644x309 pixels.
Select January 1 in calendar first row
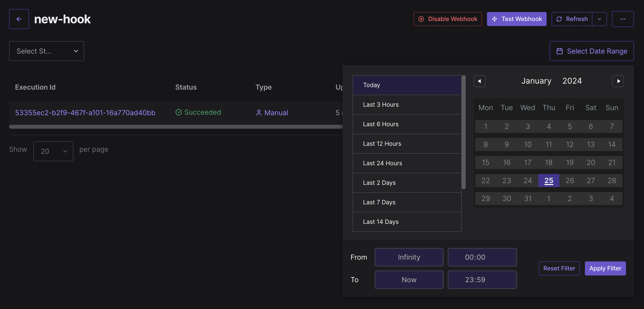(486, 126)
